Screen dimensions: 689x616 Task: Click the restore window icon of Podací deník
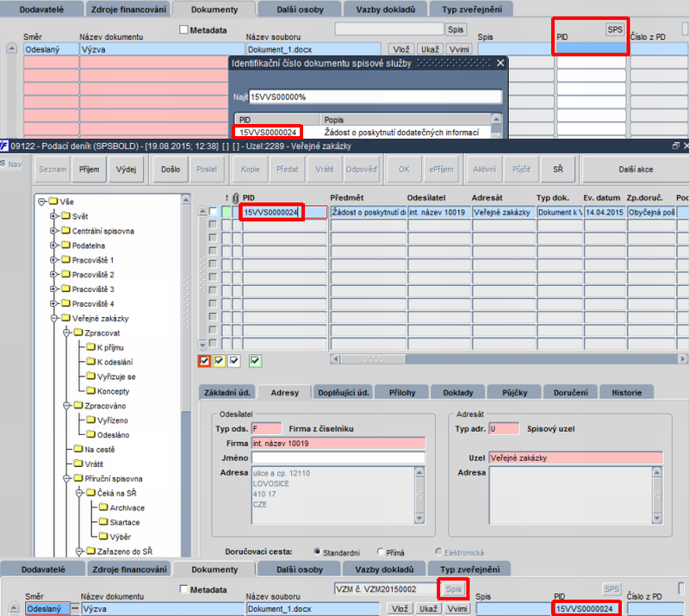click(676, 146)
